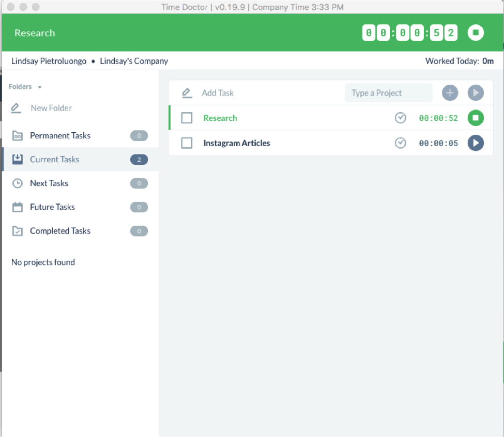Expand the Folders dropdown arrow
The width and height of the screenshot is (504, 437).
(39, 87)
